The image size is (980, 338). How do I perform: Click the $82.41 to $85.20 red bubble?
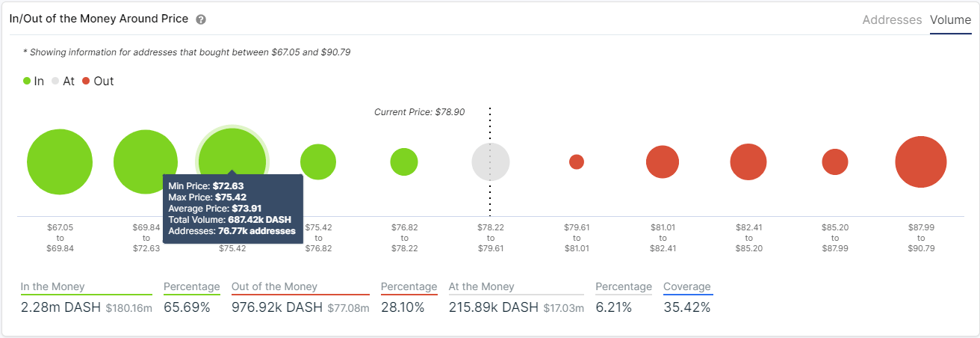tap(748, 162)
